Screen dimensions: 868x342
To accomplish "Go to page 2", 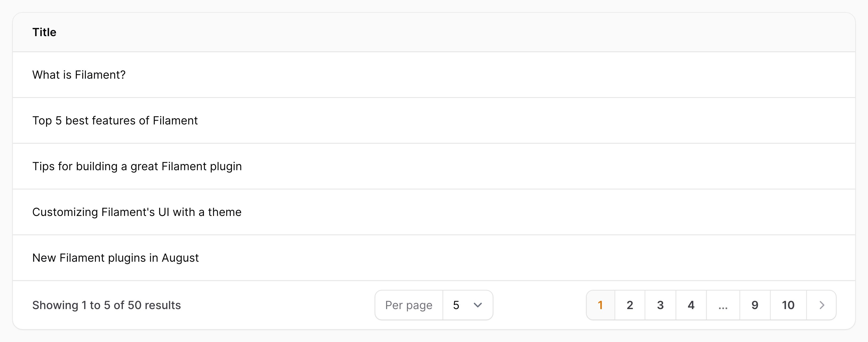I will point(630,305).
